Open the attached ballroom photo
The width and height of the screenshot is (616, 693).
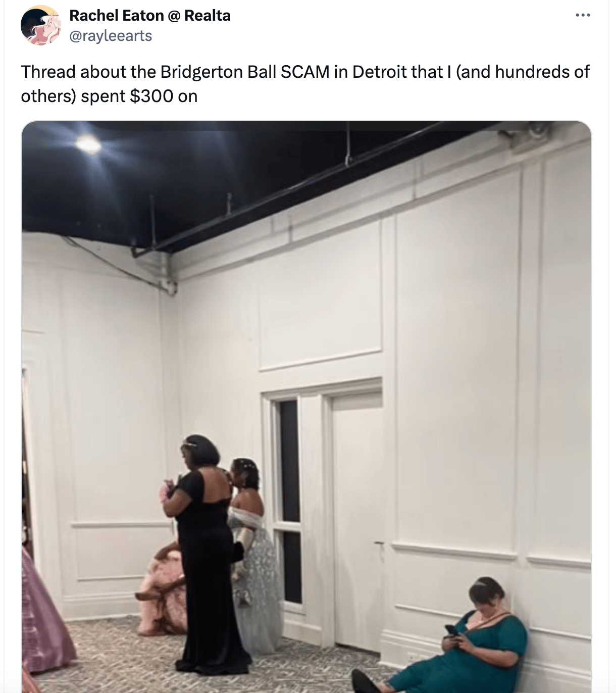306,407
